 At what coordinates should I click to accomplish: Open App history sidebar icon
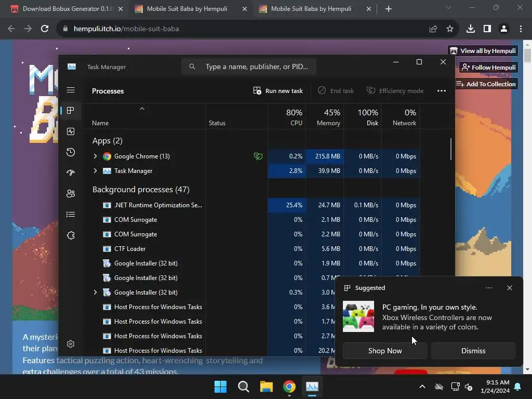pos(71,152)
